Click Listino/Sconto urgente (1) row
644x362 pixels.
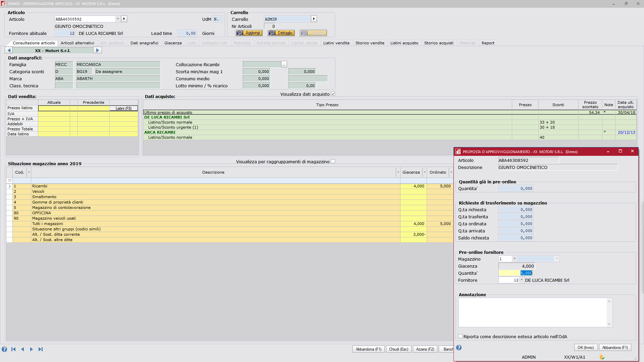(x=389, y=127)
